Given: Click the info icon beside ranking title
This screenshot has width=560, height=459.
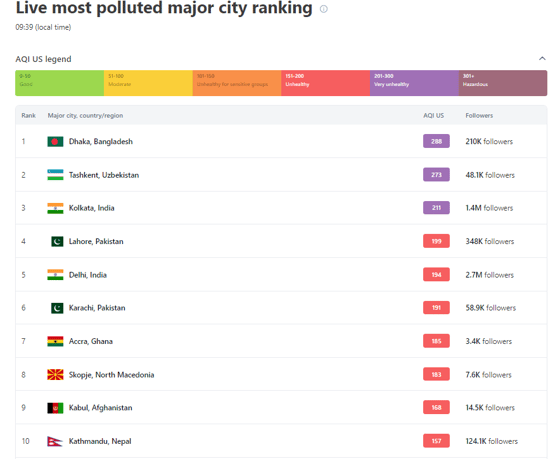Looking at the screenshot, I should [x=324, y=9].
